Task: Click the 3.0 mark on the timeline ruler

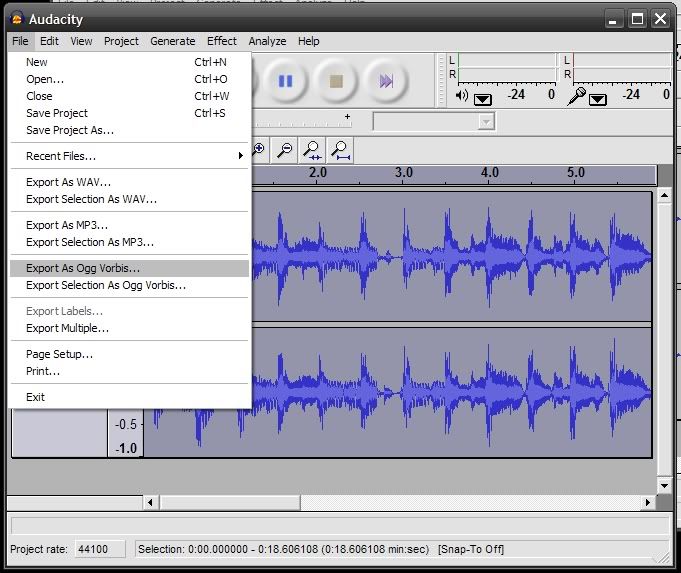Action: click(403, 172)
